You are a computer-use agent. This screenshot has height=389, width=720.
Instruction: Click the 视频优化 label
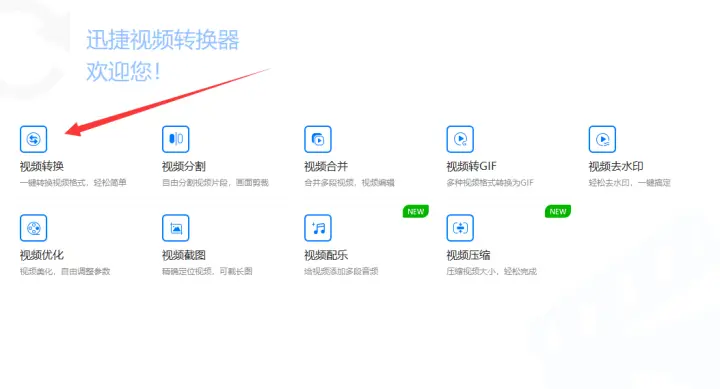[42, 255]
